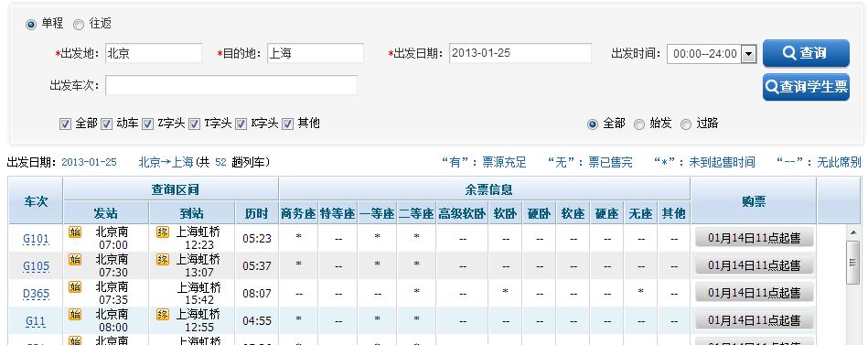
Task: Click the 目的地 input containing 上海
Action: [315, 54]
